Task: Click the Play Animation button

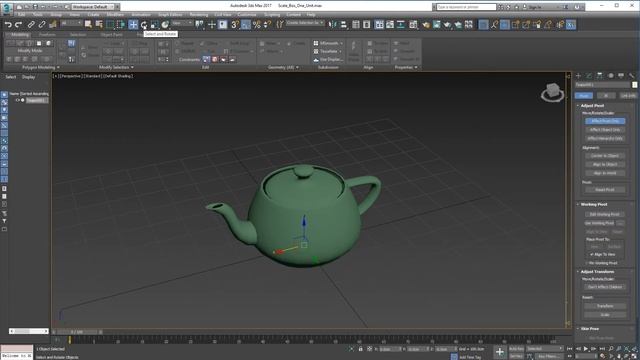Action: coord(586,349)
